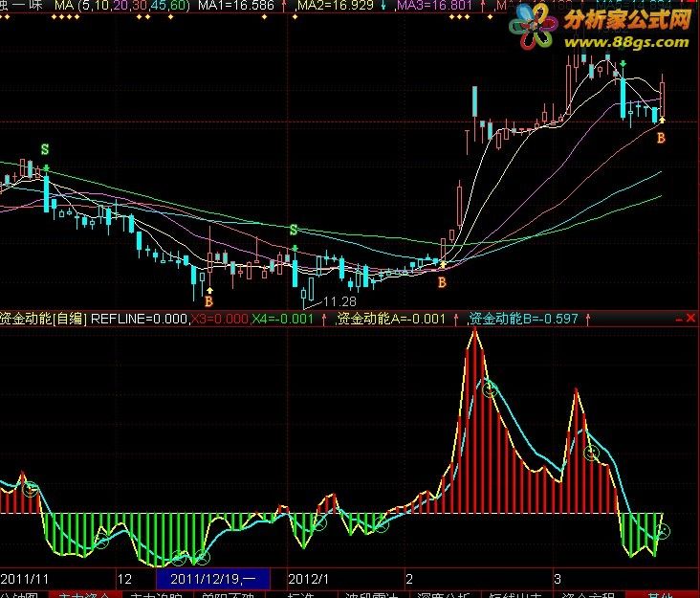Image resolution: width=700 pixels, height=598 pixels.
Task: Click the circled marker at the far-right green histogram
Action: tap(663, 531)
